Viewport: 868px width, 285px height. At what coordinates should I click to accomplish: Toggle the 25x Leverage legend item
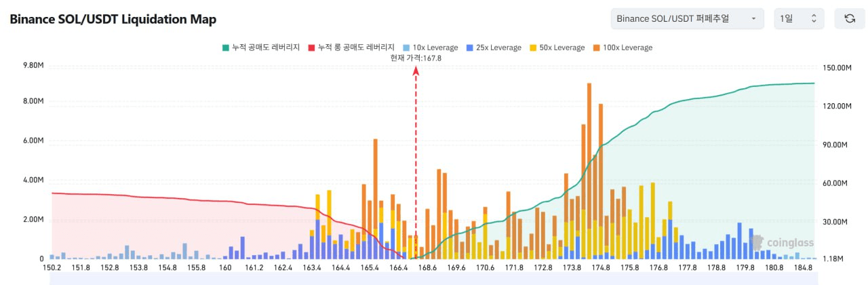(x=495, y=47)
